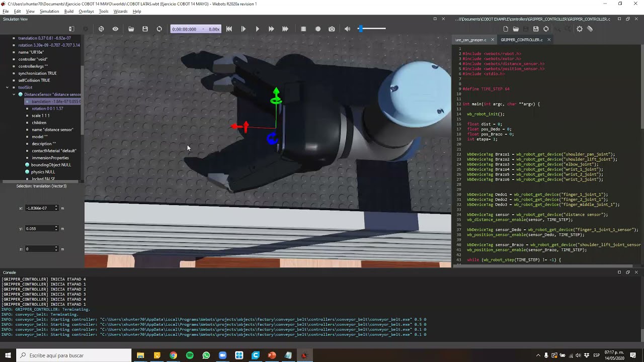
Task: Open the view options eye icon
Action: pyautogui.click(x=115, y=29)
